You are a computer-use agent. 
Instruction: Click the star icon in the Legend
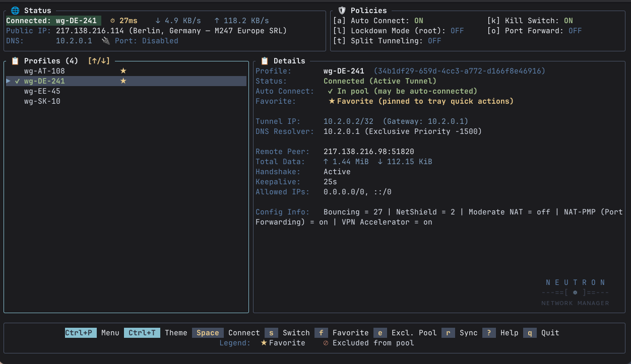[264, 343]
